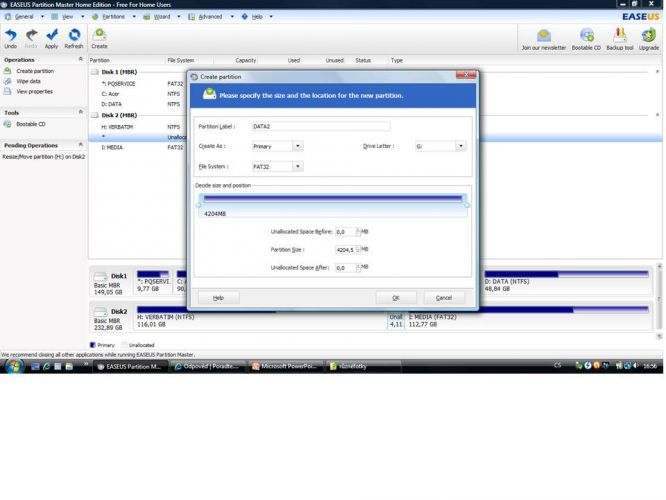
Task: Click the Partition column header
Action: coord(127,60)
